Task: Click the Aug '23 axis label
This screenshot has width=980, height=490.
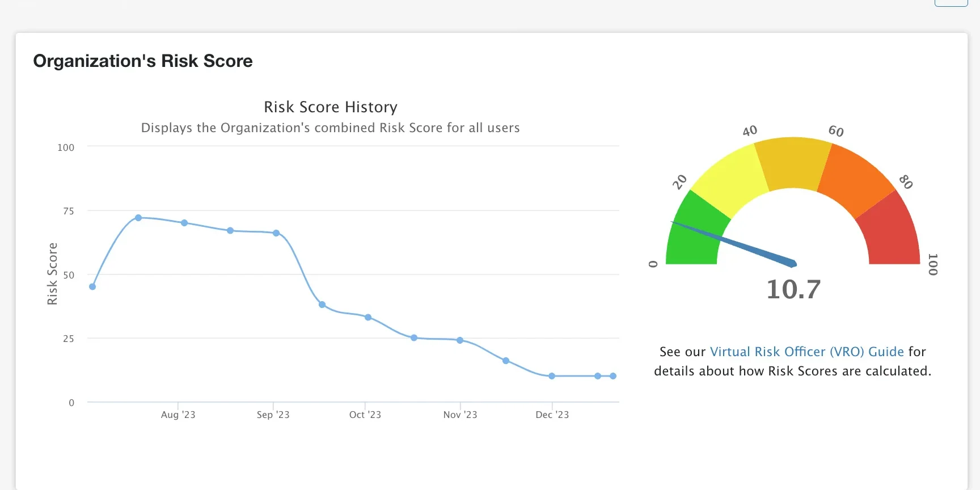Action: [x=178, y=415]
